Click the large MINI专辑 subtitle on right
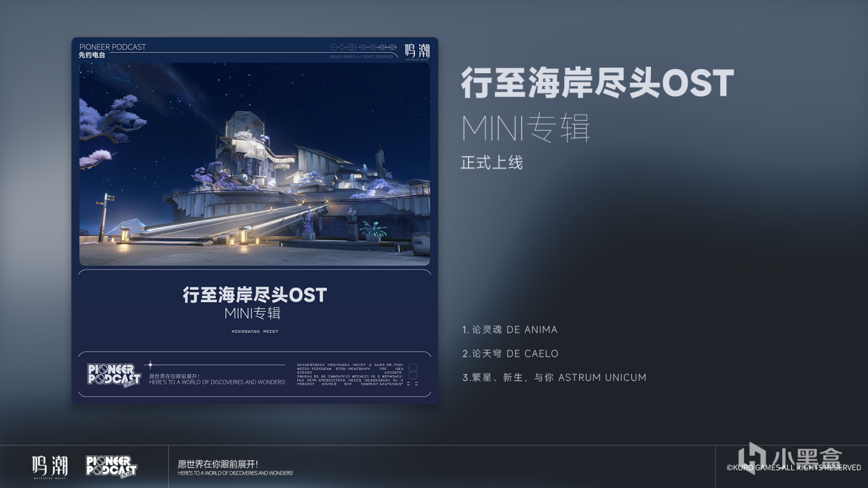Screen dimensions: 868x488 point(526,128)
